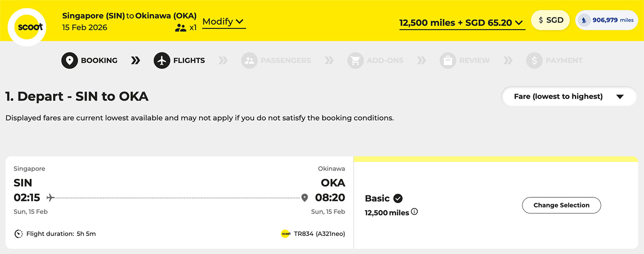Toggle the Basic fare checkmark

[x=398, y=198]
